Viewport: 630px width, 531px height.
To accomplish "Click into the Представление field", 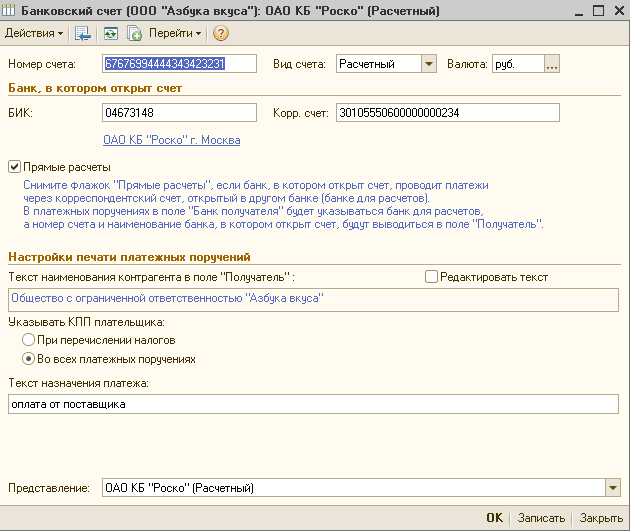I will [x=354, y=488].
